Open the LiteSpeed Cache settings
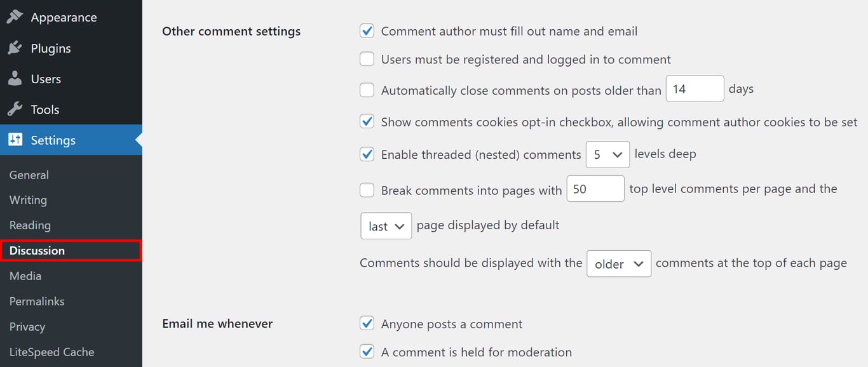 tap(51, 352)
